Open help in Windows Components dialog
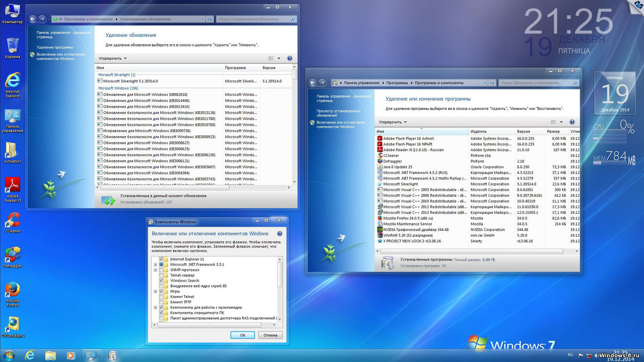644x362 pixels. click(280, 234)
